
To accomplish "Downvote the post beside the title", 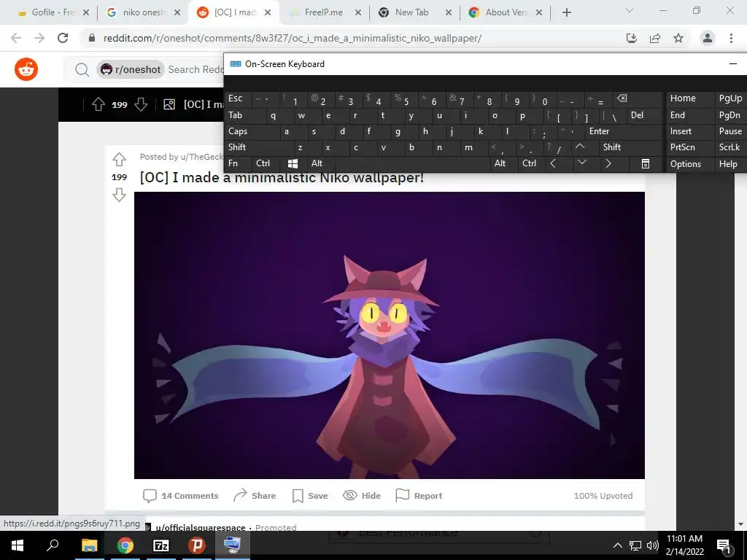I will [x=119, y=195].
